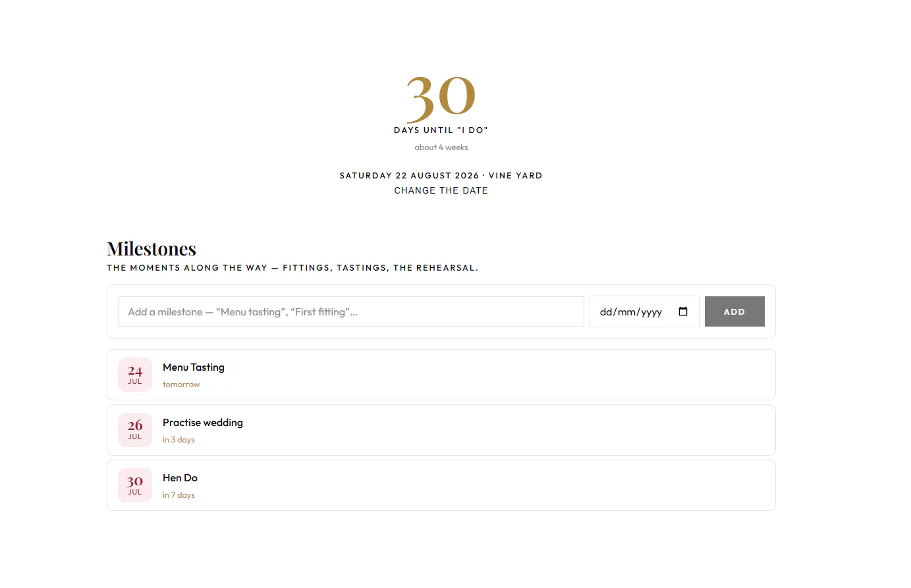
Task: Click the CHANGE THE DATE link
Action: (441, 190)
